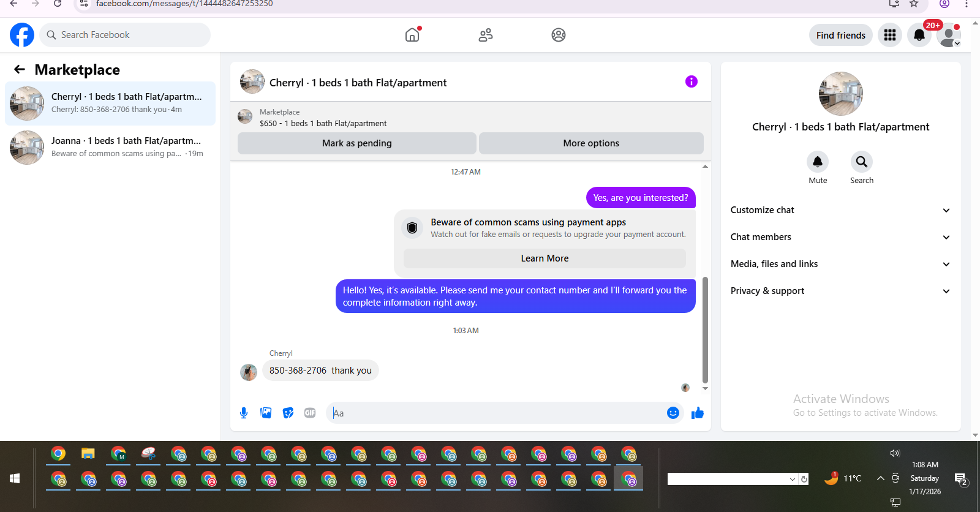This screenshot has width=980, height=512.
Task: Reload the page with browser refresh icon
Action: click(x=57, y=4)
